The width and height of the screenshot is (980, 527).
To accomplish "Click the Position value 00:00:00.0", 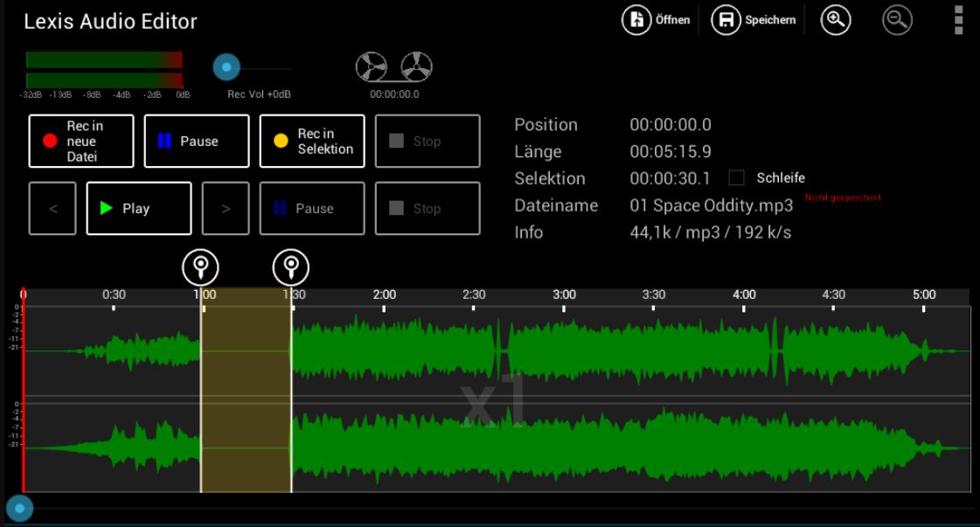I will (671, 124).
